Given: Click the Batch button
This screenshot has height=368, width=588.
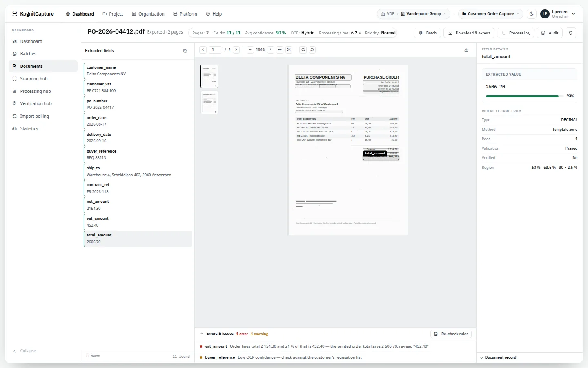Looking at the screenshot, I should pos(428,33).
